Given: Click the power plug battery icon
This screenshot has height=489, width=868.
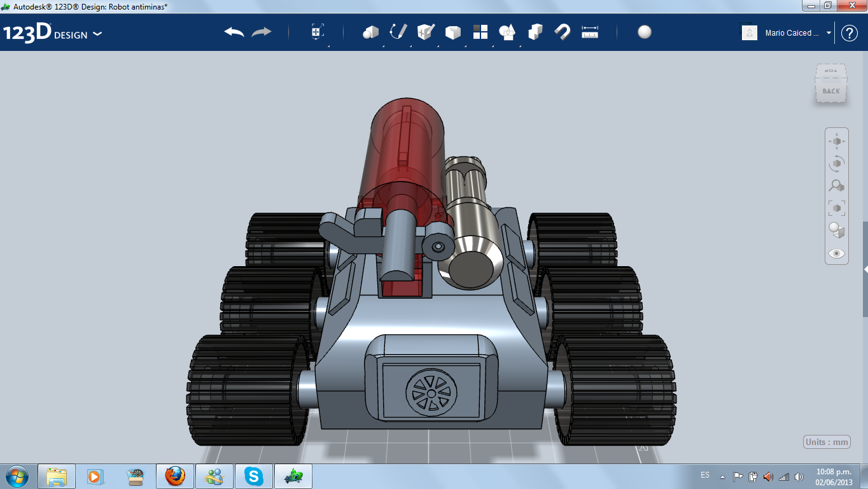Looking at the screenshot, I should point(753,476).
